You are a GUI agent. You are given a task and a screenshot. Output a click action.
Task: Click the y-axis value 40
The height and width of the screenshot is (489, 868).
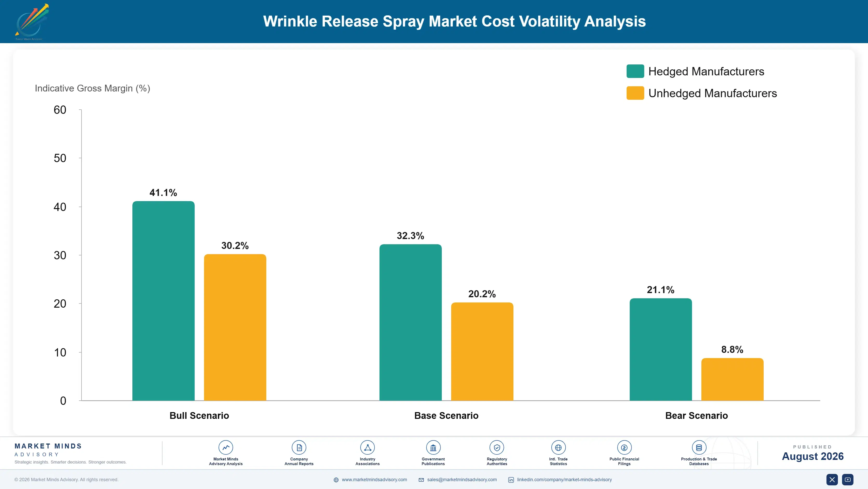click(x=60, y=207)
